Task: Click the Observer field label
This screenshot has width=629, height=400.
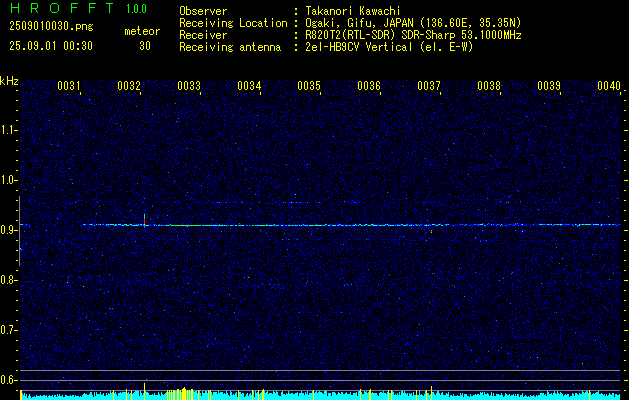Action: [x=203, y=11]
